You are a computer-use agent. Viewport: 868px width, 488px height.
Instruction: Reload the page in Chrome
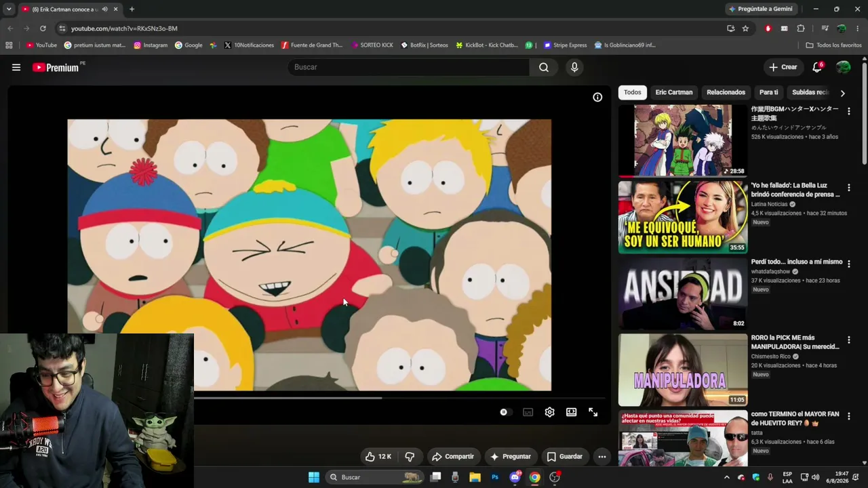43,28
